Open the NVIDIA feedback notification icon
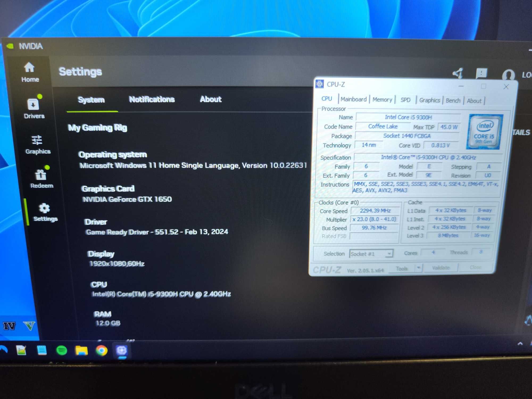532x399 pixels. point(481,73)
